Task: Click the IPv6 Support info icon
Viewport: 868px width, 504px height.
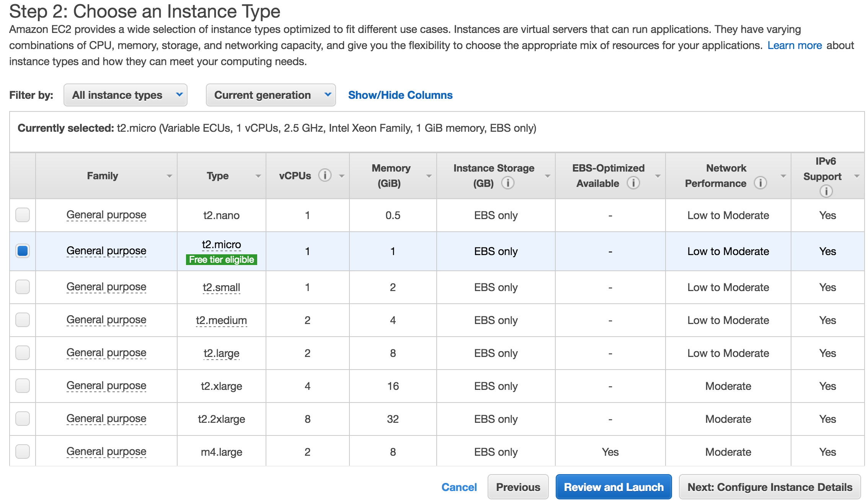Action: pyautogui.click(x=826, y=191)
